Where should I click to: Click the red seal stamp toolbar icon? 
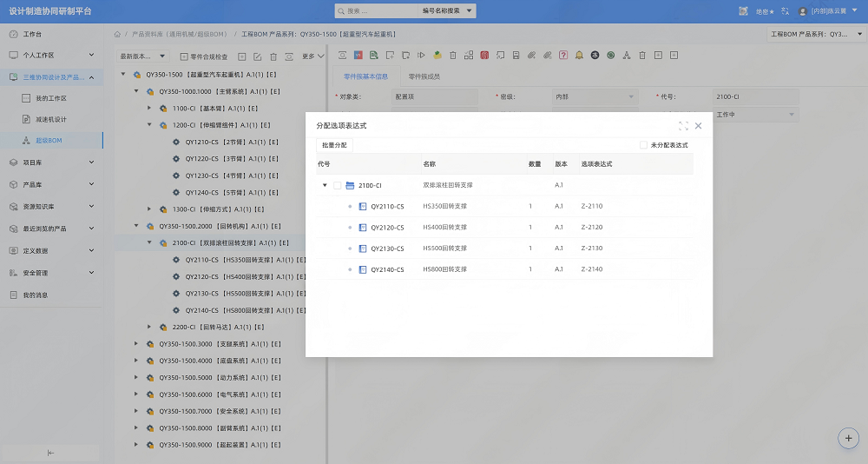[x=484, y=56]
